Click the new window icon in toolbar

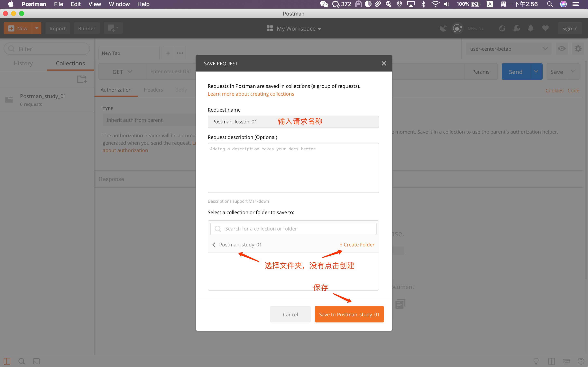coord(113,28)
